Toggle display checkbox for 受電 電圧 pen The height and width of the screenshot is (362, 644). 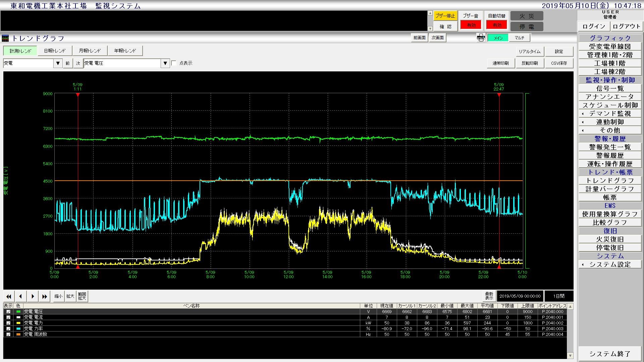pos(8,312)
